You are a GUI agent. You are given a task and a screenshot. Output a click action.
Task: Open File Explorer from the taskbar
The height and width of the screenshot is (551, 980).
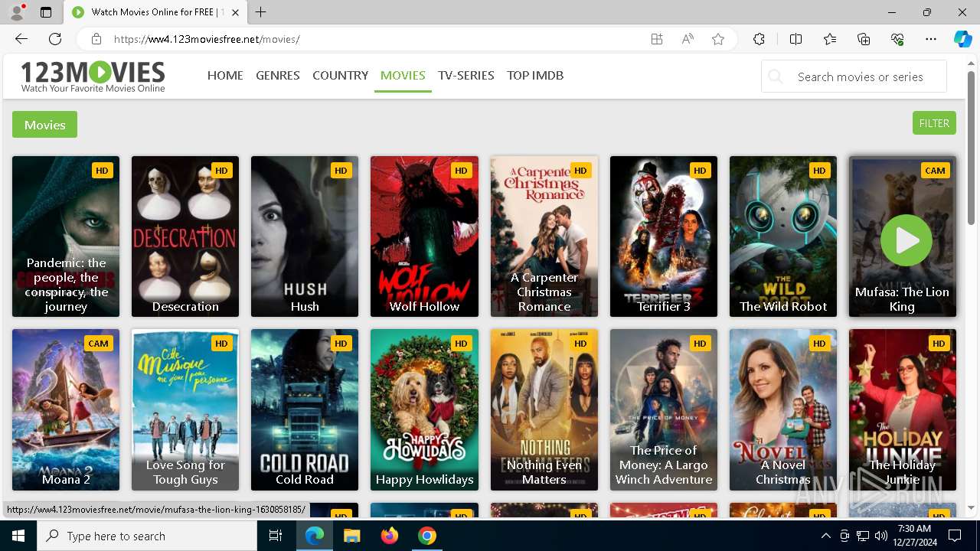point(351,536)
